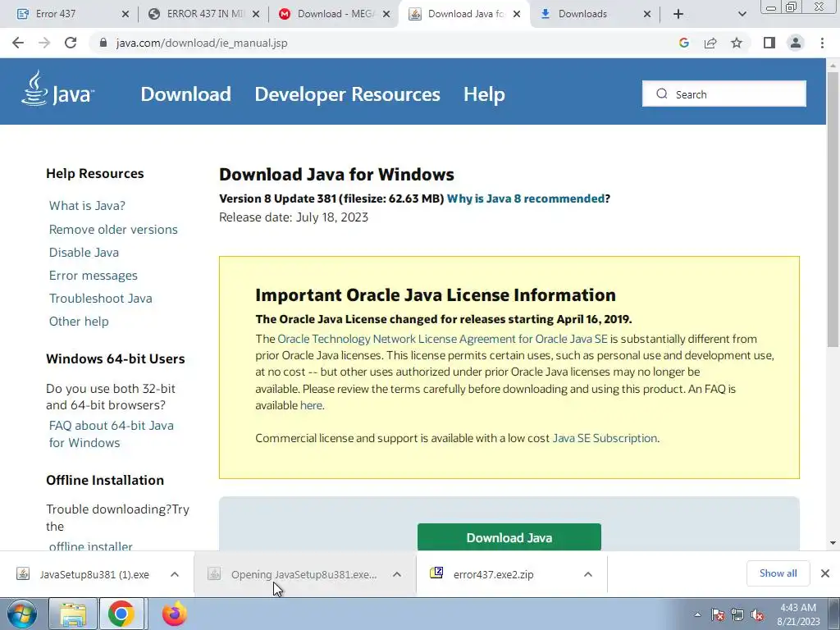Open the Troubleshoot Java link
Screen dimensions: 840x630
(101, 299)
